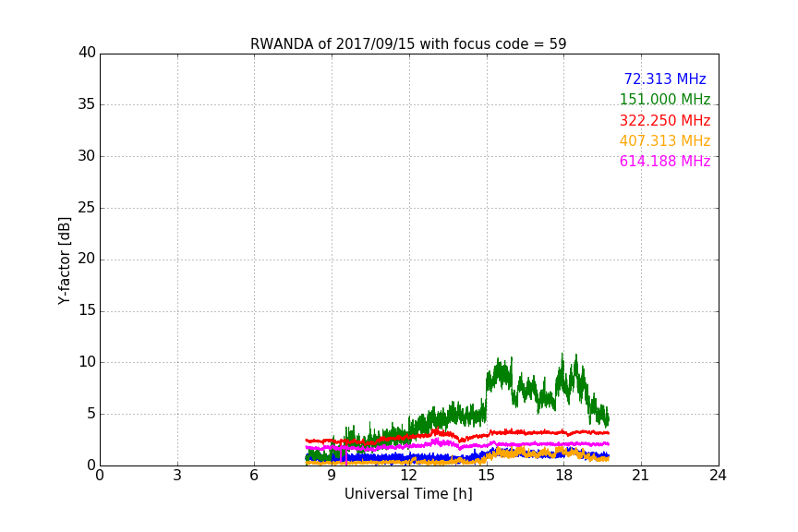Click the y-axis tick value 5
798x532 pixels.
pos(91,414)
